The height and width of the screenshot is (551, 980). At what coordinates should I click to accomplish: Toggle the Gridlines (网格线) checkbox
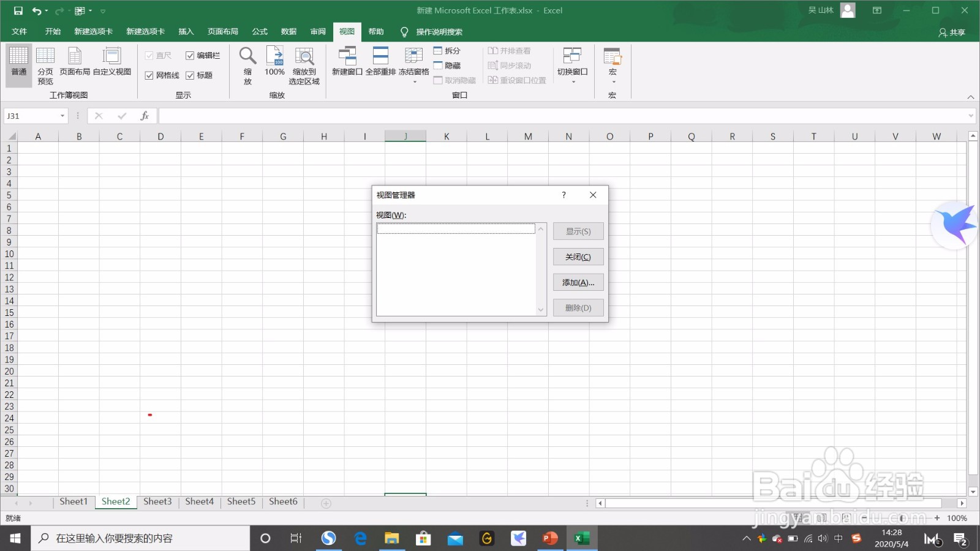pyautogui.click(x=149, y=75)
